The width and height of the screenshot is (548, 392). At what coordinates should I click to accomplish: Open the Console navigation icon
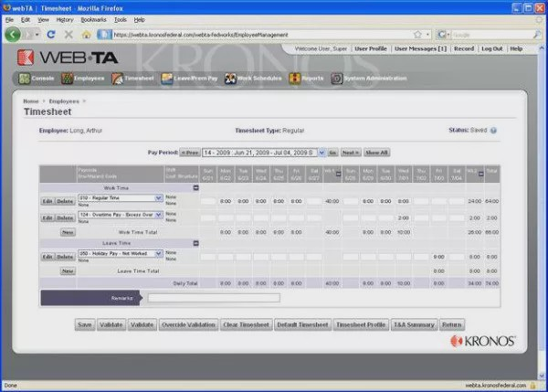(25, 79)
